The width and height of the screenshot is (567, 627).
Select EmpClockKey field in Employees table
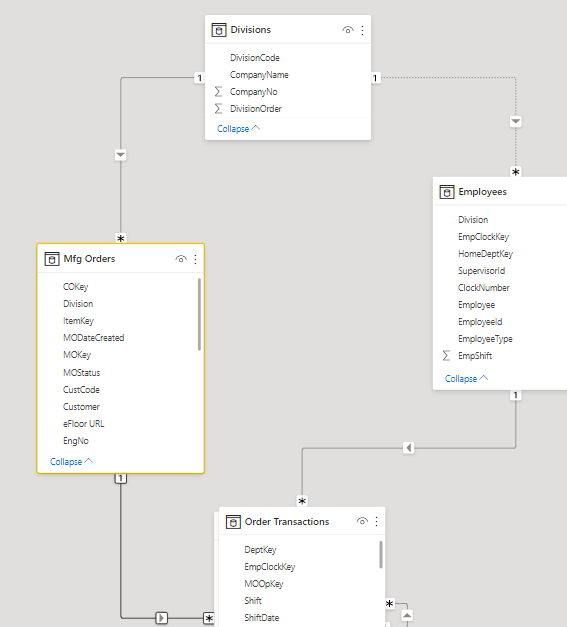click(483, 237)
